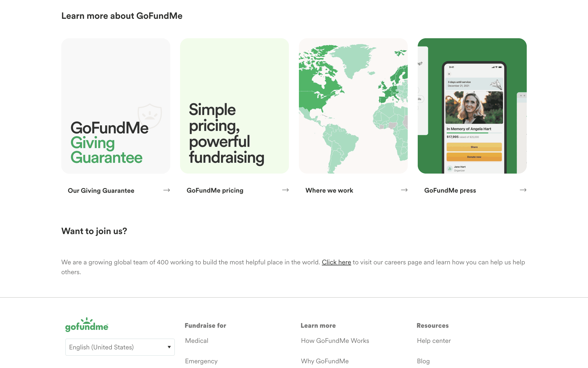588x368 pixels.
Task: Click the 'Fundraise for' footer heading
Action: (x=205, y=326)
